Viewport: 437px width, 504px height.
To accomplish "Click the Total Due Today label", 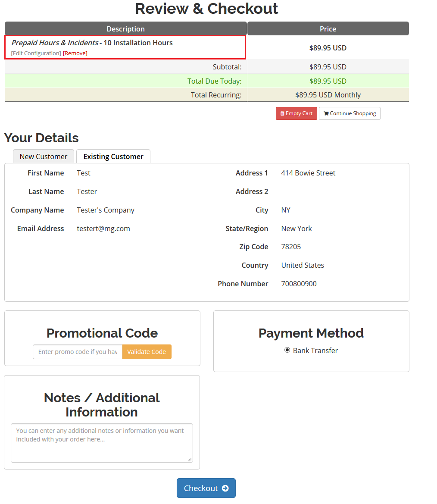I will tap(215, 81).
